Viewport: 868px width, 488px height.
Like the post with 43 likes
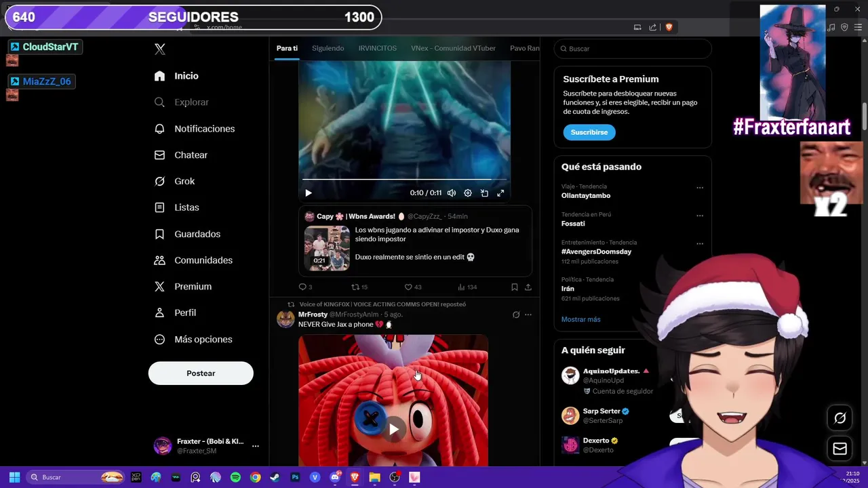(x=413, y=287)
